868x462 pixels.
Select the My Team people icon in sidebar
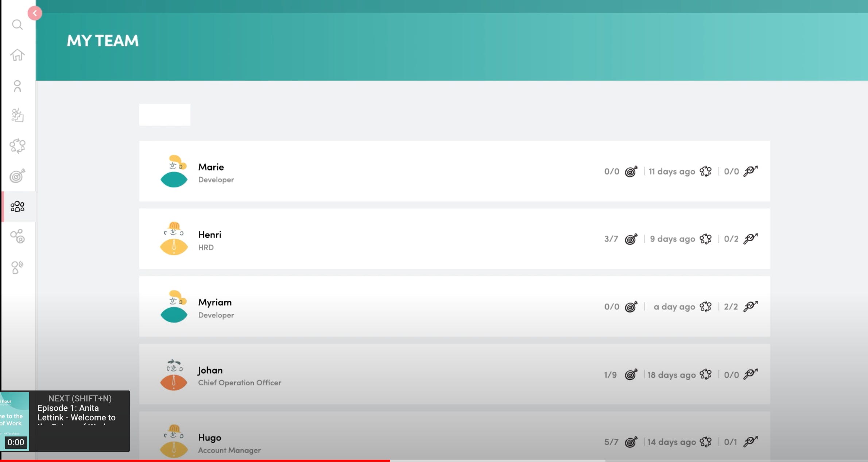coord(17,207)
